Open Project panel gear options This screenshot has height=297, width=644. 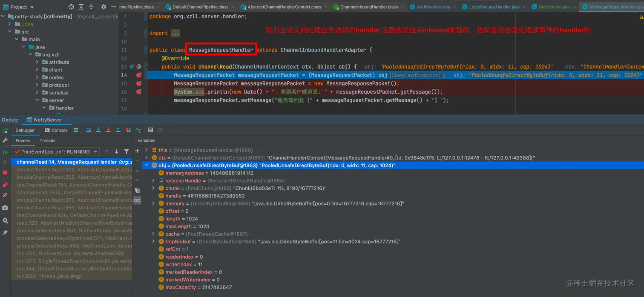point(104,7)
